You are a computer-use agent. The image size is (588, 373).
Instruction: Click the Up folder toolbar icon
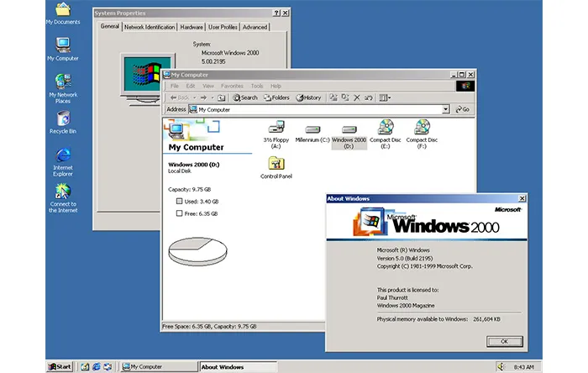(x=220, y=97)
